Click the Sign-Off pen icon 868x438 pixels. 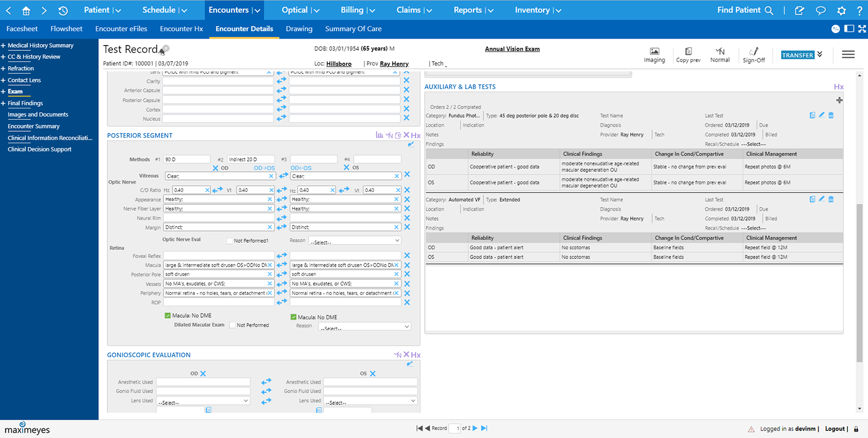tap(754, 51)
